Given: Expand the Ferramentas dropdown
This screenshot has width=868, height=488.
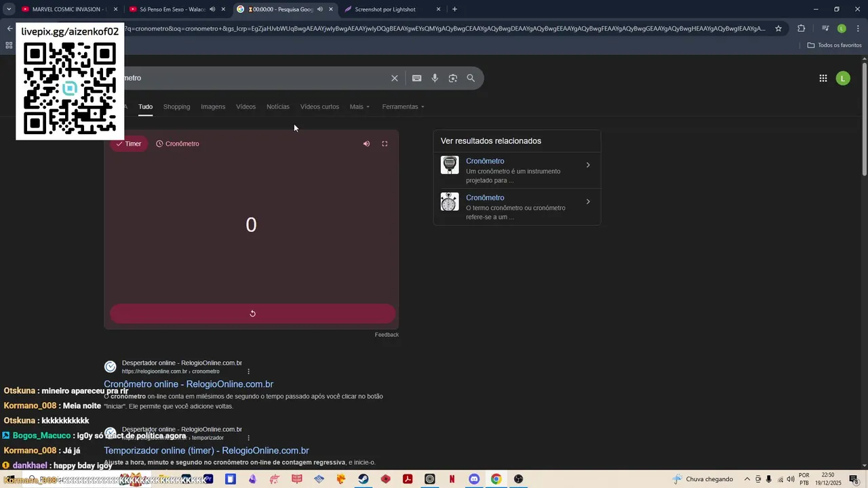Looking at the screenshot, I should tap(403, 107).
